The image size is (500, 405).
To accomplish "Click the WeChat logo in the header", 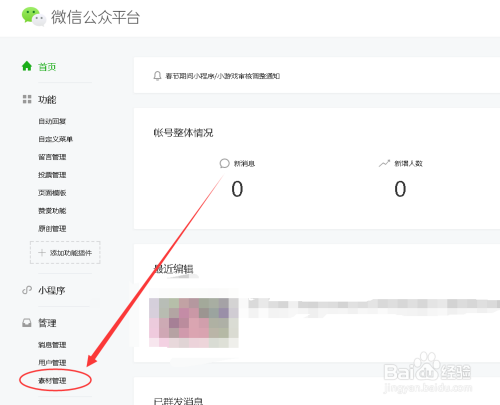I will (34, 17).
